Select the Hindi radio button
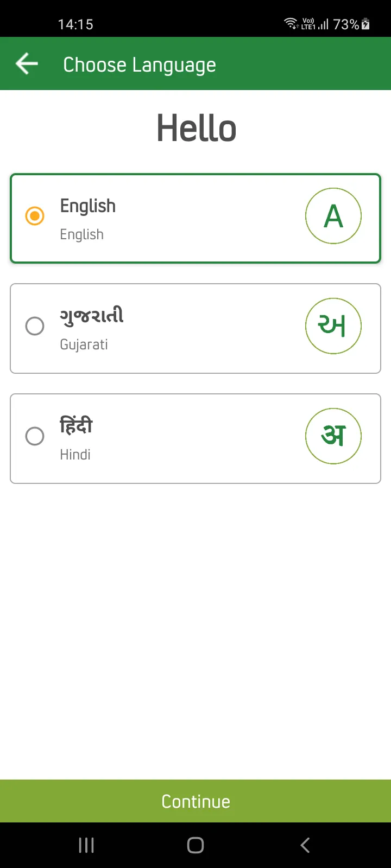This screenshot has width=391, height=868. pos(35,436)
